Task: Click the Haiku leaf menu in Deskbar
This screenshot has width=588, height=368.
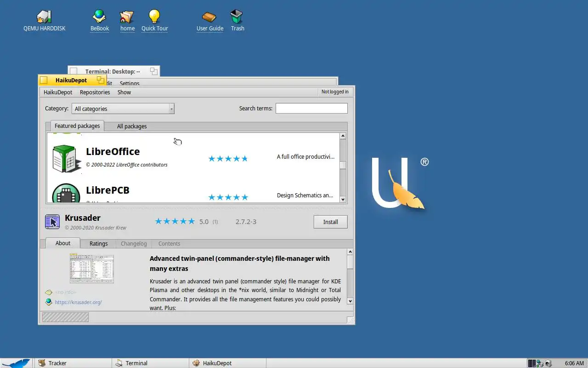Action: (x=16, y=363)
